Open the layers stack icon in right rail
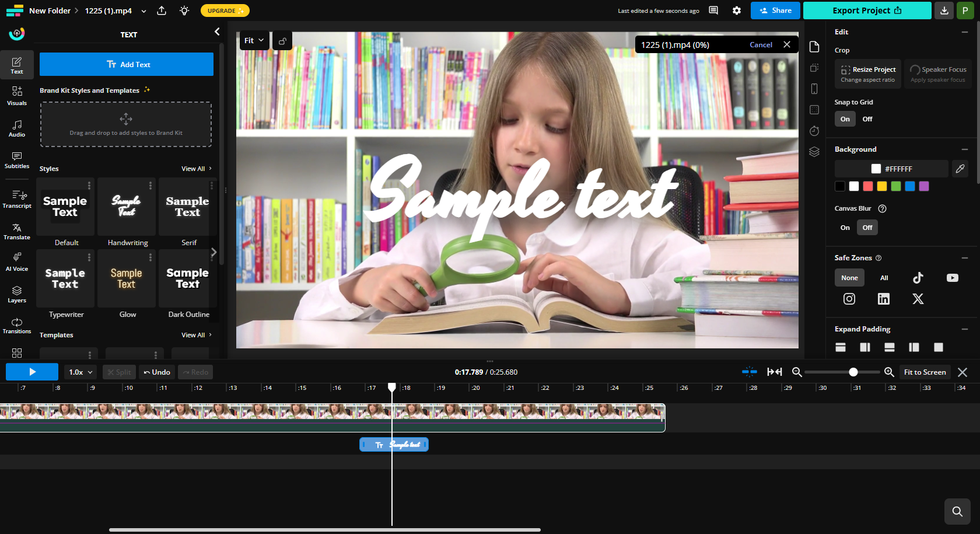Viewport: 980px width, 534px height. [814, 152]
